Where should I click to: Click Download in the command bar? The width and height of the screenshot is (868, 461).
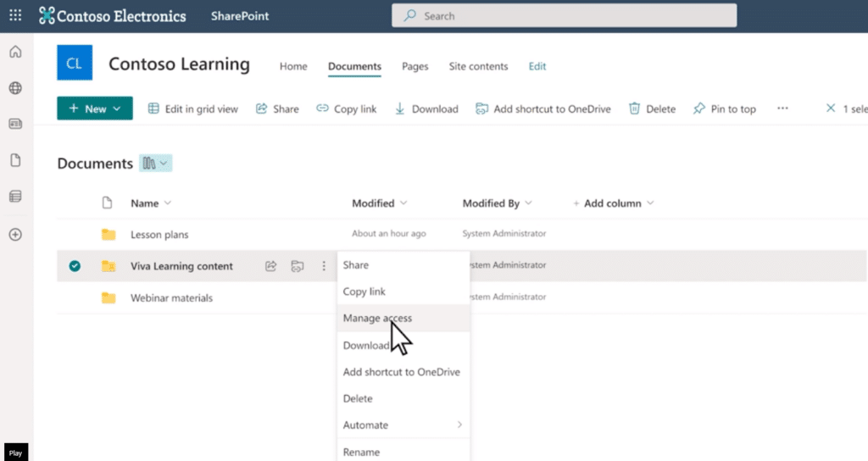tap(427, 109)
